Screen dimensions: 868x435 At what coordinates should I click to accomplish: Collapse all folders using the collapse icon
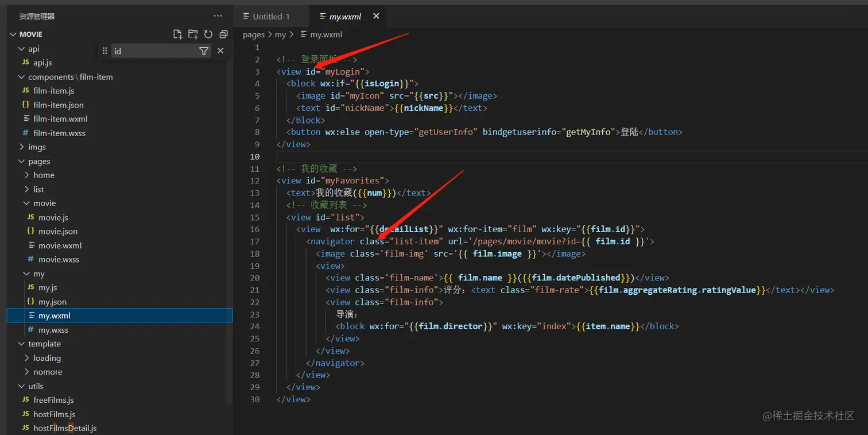[223, 34]
